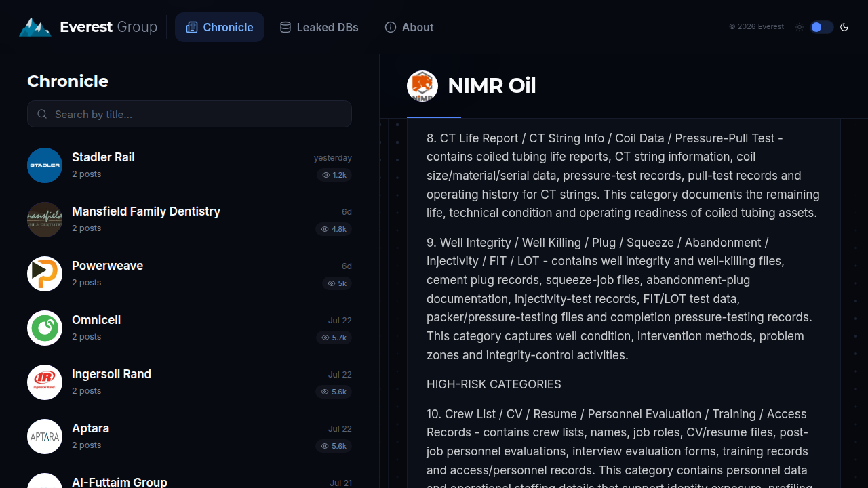
Task: Click the Everest mountain logo
Action: click(x=35, y=27)
